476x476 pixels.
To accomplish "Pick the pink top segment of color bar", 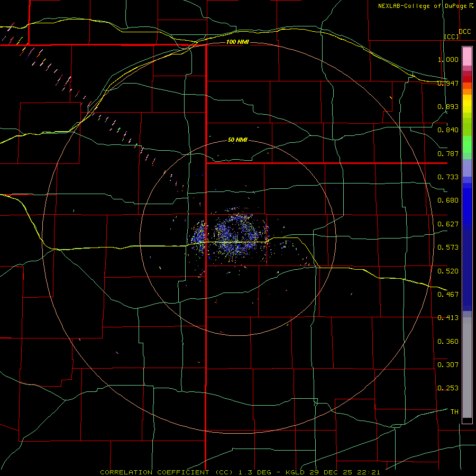I will [467, 56].
